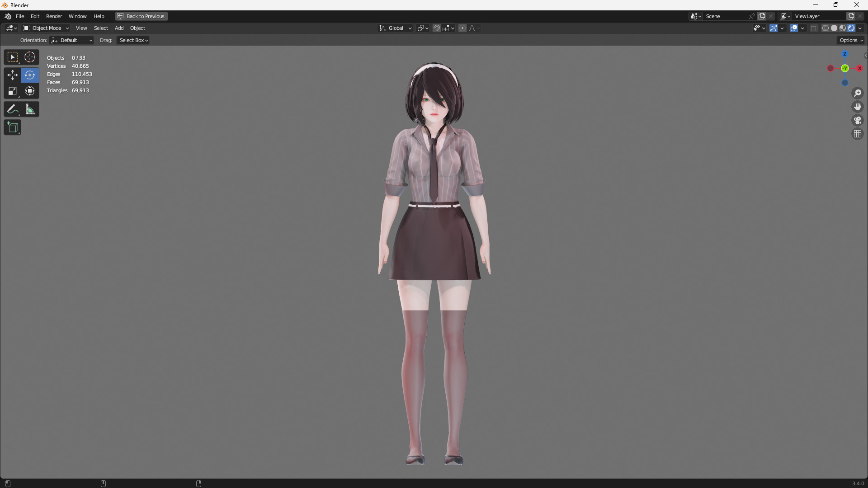Click the remove ViewLayer X icon
868x488 pixels.
click(x=860, y=16)
